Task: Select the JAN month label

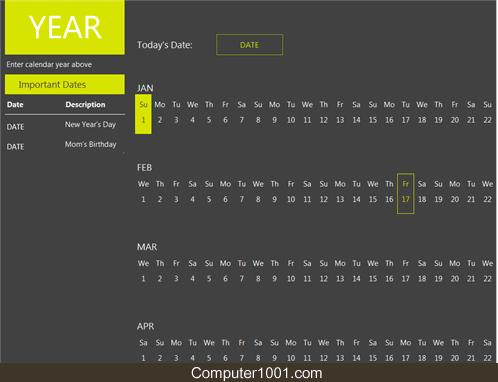Action: point(145,88)
